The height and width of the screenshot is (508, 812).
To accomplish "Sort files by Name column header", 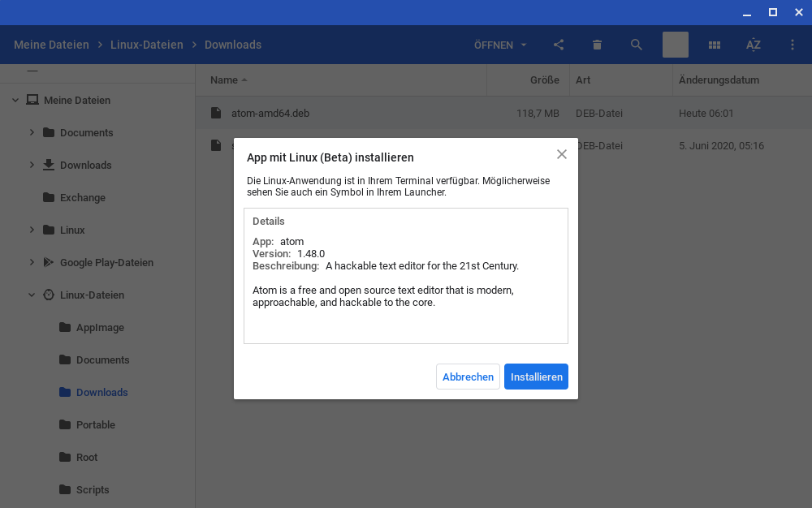I will pyautogui.click(x=224, y=80).
